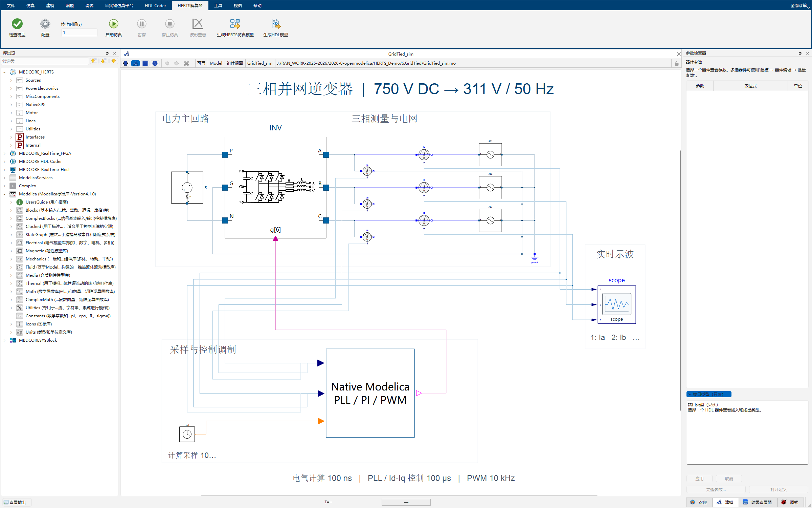Click the library filter 筛选类 field
The image size is (812, 508).
pyautogui.click(x=45, y=61)
